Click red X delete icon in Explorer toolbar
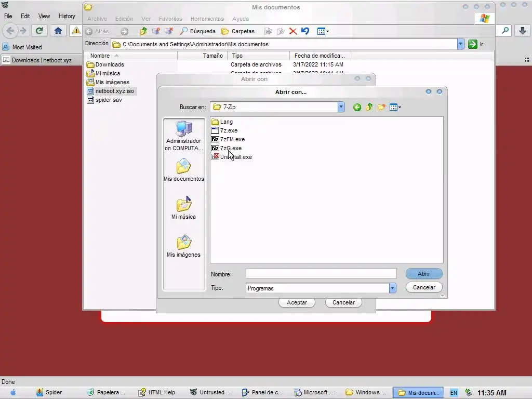The width and height of the screenshot is (532, 399). tap(293, 31)
